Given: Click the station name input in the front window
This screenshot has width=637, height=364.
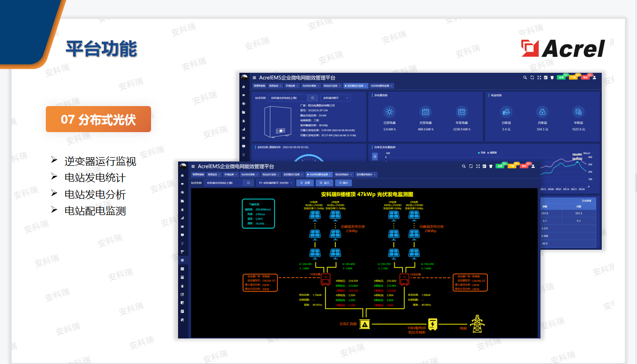Looking at the screenshot, I should point(223,183).
